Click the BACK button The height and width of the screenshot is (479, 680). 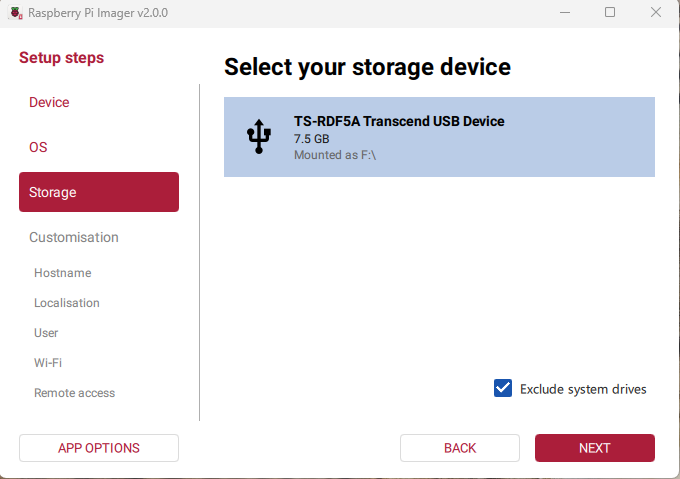(x=460, y=448)
